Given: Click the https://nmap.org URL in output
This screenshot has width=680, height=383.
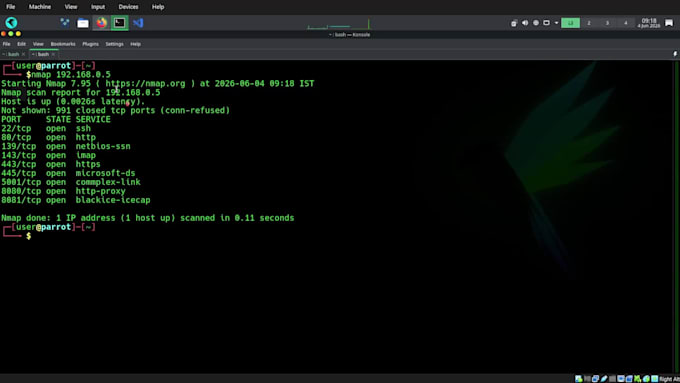Looking at the screenshot, I should [x=145, y=83].
